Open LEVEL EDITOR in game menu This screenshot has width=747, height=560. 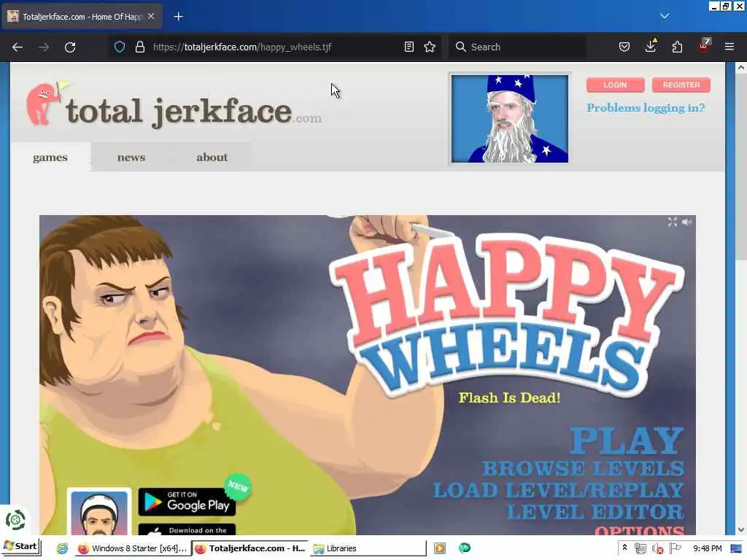tap(595, 513)
